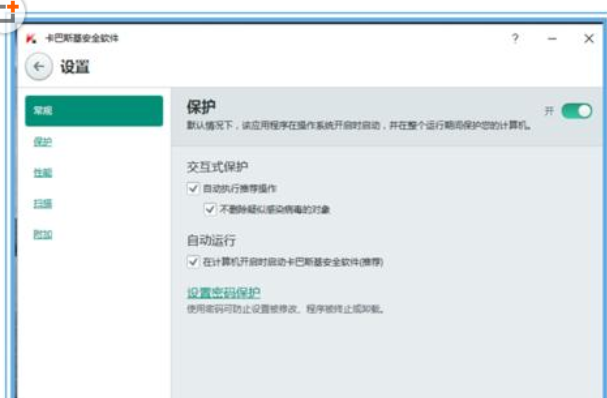The width and height of the screenshot is (607, 398).
Task: Uncheck 在计算机开启时启动卡巴斯基安全软件 checkbox
Action: [193, 262]
